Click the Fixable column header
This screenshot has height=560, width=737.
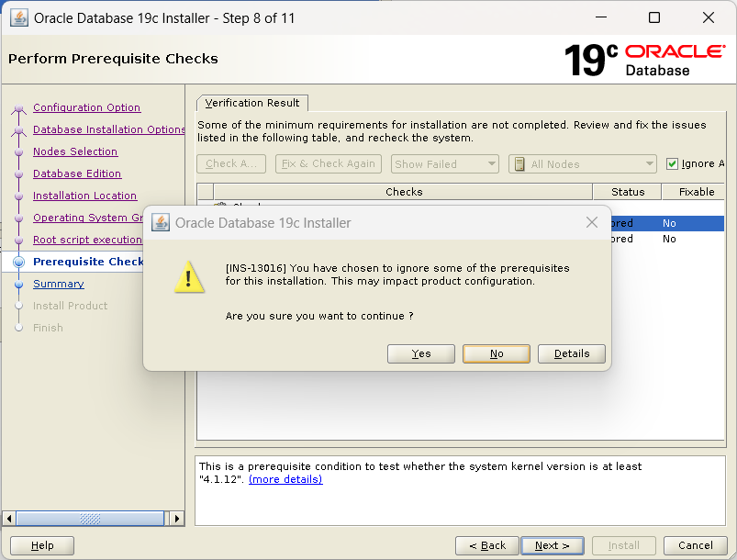tap(694, 192)
